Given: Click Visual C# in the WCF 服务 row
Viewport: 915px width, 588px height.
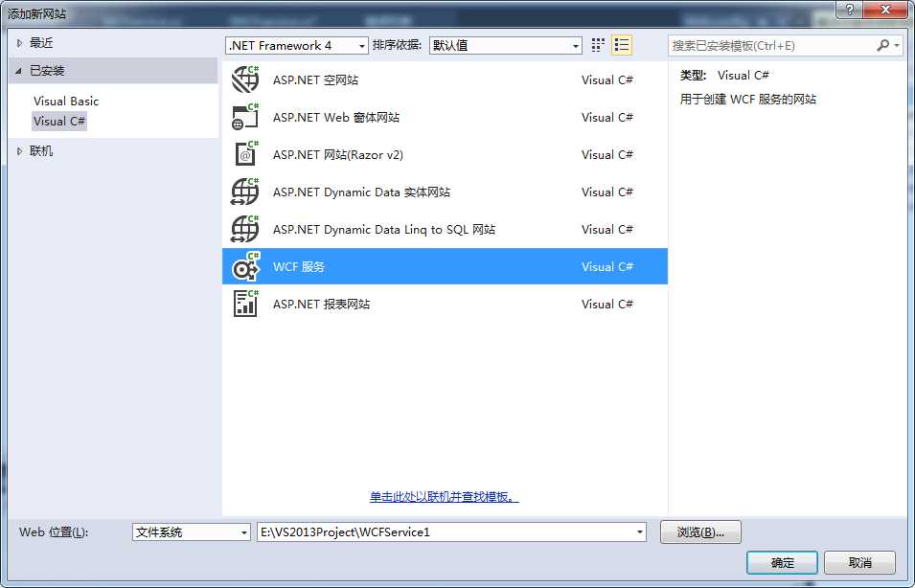Looking at the screenshot, I should pyautogui.click(x=607, y=266).
